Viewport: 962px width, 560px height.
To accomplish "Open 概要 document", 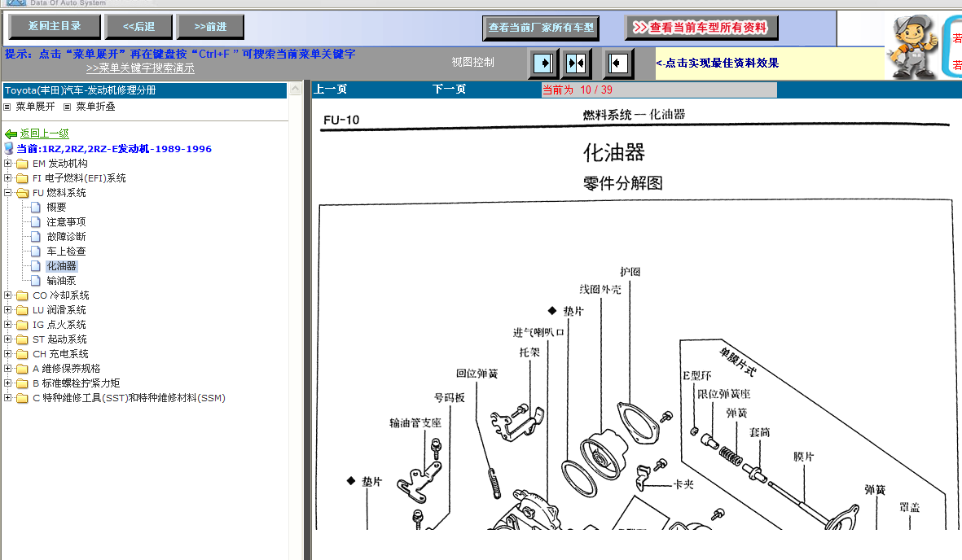I will [x=56, y=208].
